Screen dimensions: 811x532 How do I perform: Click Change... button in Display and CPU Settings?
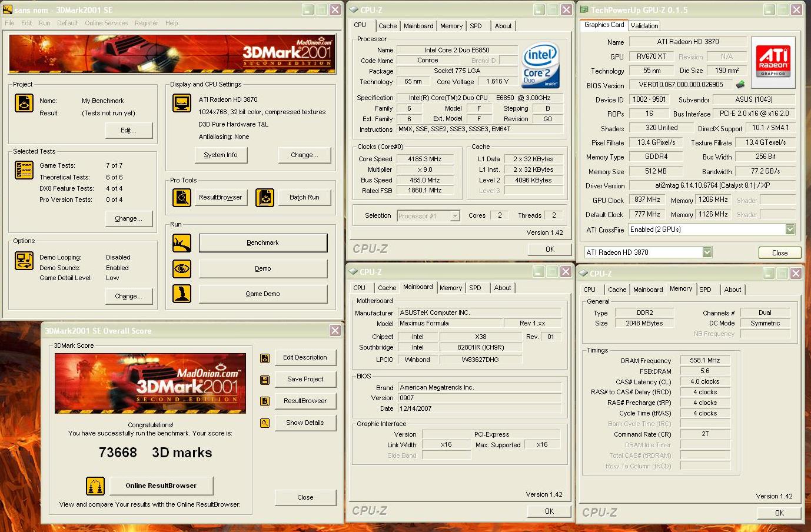click(x=304, y=155)
